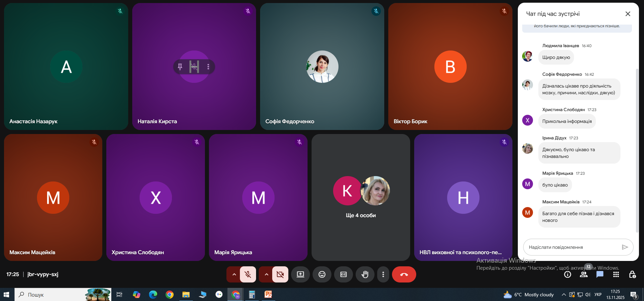Open host controls lock icon
This screenshot has width=644, height=301.
tap(632, 274)
